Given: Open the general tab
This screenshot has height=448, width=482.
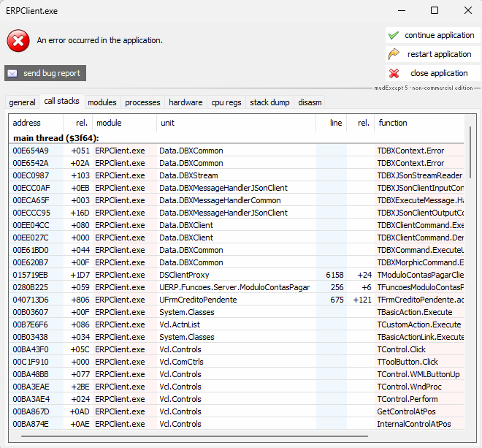Looking at the screenshot, I should 22,102.
